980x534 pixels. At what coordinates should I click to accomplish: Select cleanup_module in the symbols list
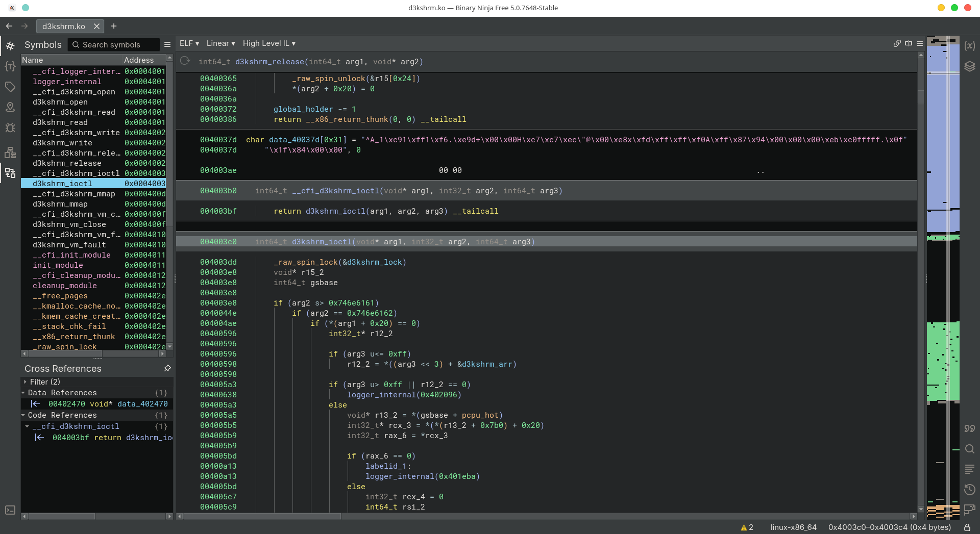93,286
